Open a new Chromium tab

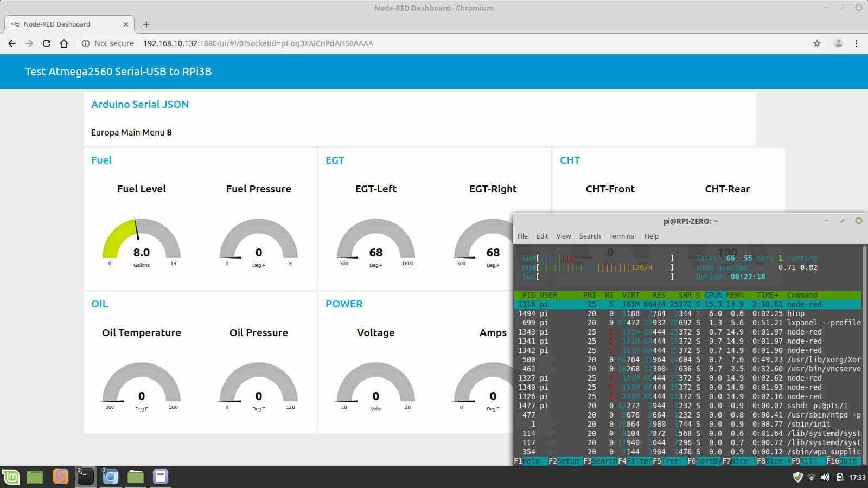(146, 24)
